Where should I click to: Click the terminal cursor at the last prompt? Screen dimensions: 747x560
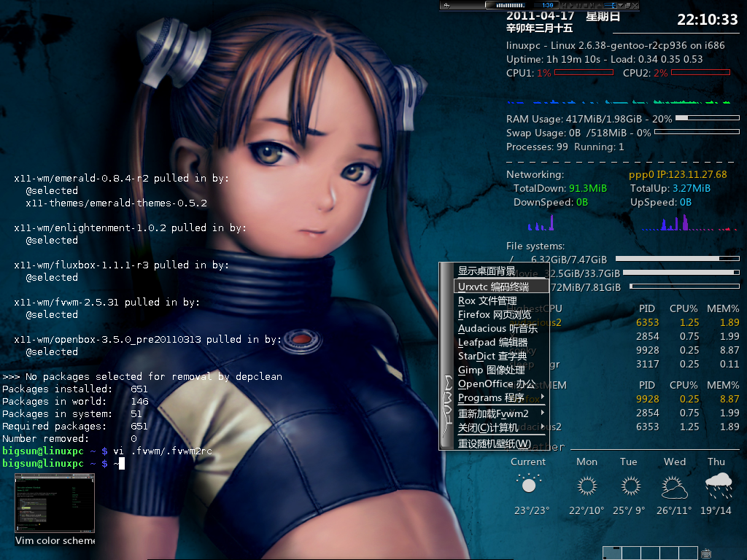coord(122,463)
